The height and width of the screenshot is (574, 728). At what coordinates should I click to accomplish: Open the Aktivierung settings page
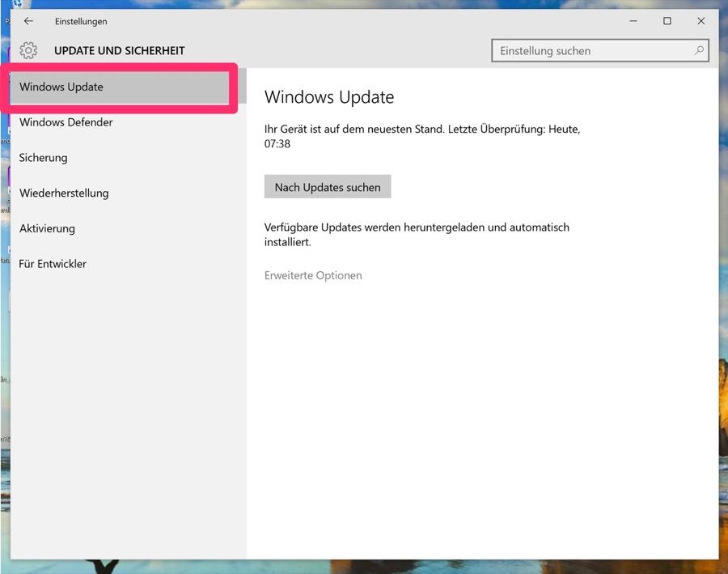[47, 228]
